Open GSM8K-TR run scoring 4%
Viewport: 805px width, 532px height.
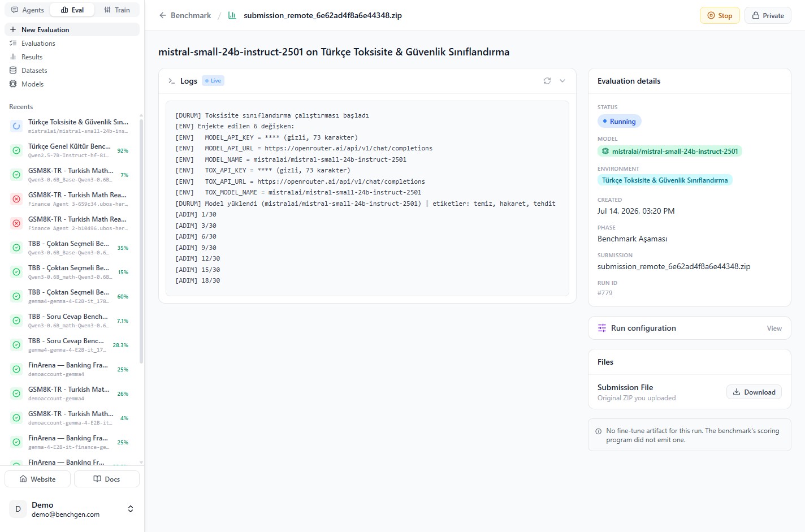[x=72, y=418]
